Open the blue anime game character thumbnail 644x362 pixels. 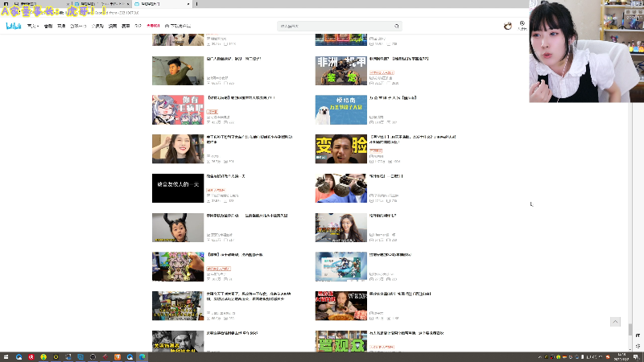(x=341, y=266)
